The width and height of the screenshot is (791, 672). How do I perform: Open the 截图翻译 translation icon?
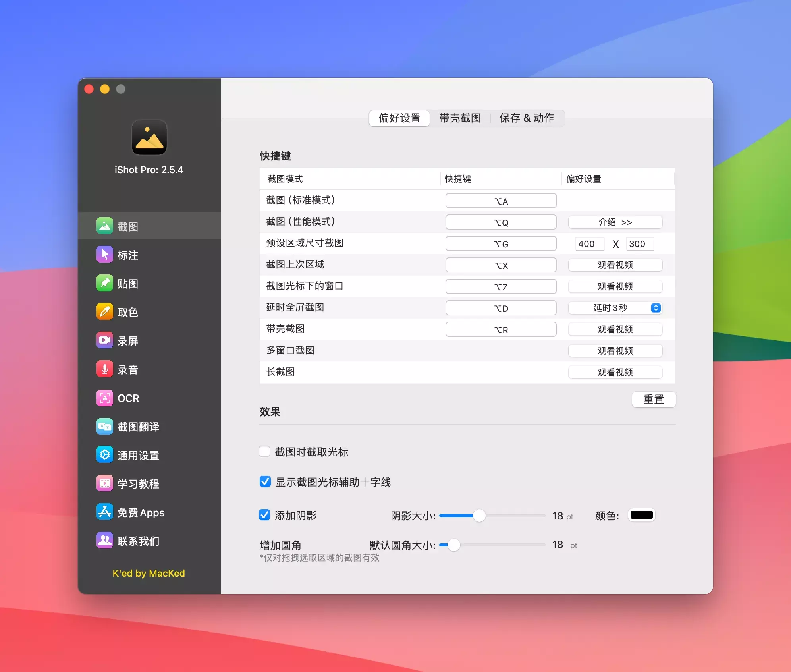click(x=105, y=426)
